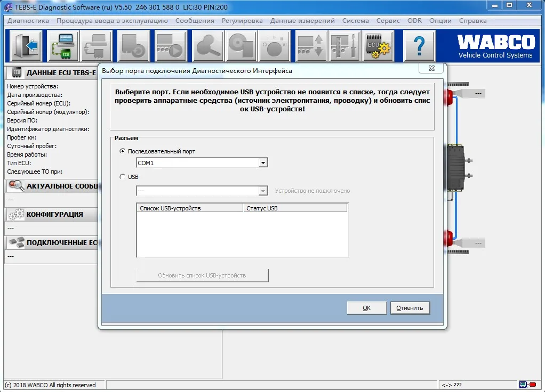
Task: Open the Данные измерений menu
Action: tap(302, 20)
